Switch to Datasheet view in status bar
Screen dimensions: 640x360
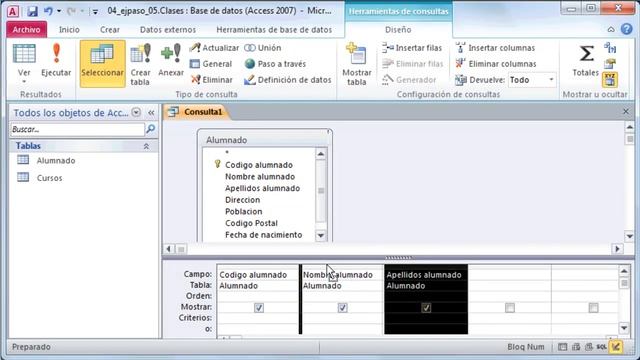coord(562,347)
